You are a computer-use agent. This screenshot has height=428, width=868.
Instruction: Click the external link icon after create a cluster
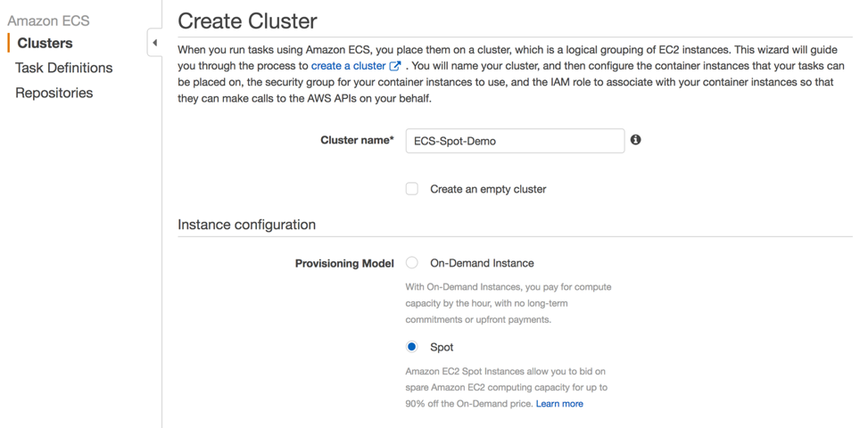pos(395,66)
